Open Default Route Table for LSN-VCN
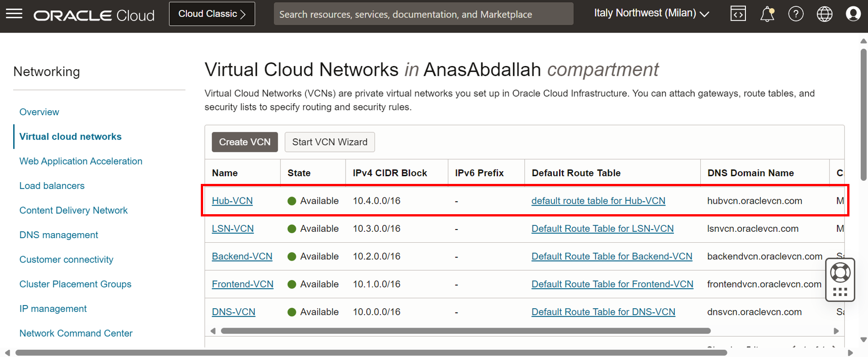868x357 pixels. click(602, 229)
